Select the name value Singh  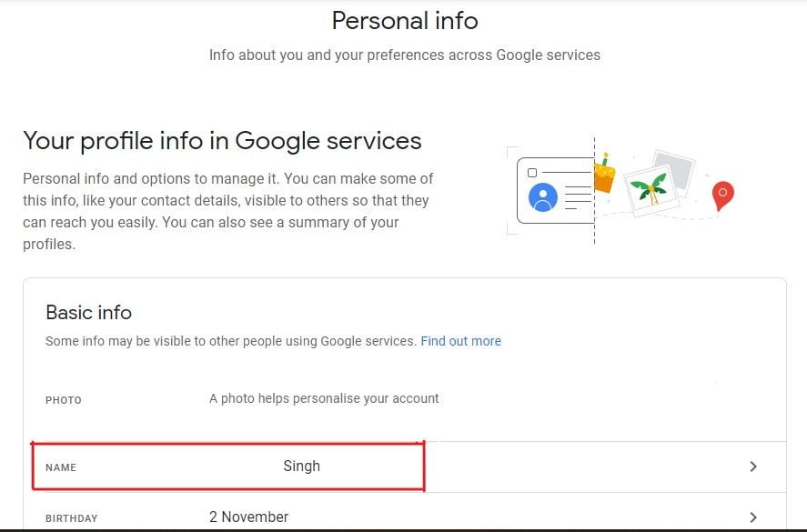point(301,467)
